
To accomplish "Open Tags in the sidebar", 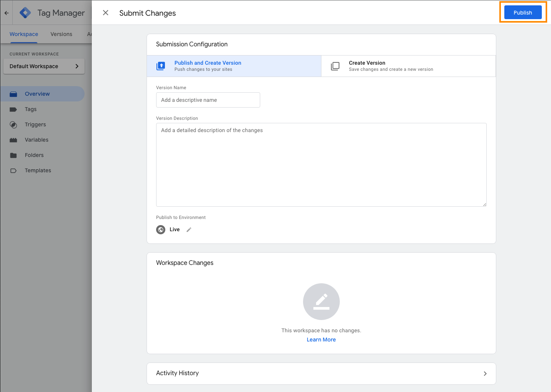I will [x=42, y=109].
